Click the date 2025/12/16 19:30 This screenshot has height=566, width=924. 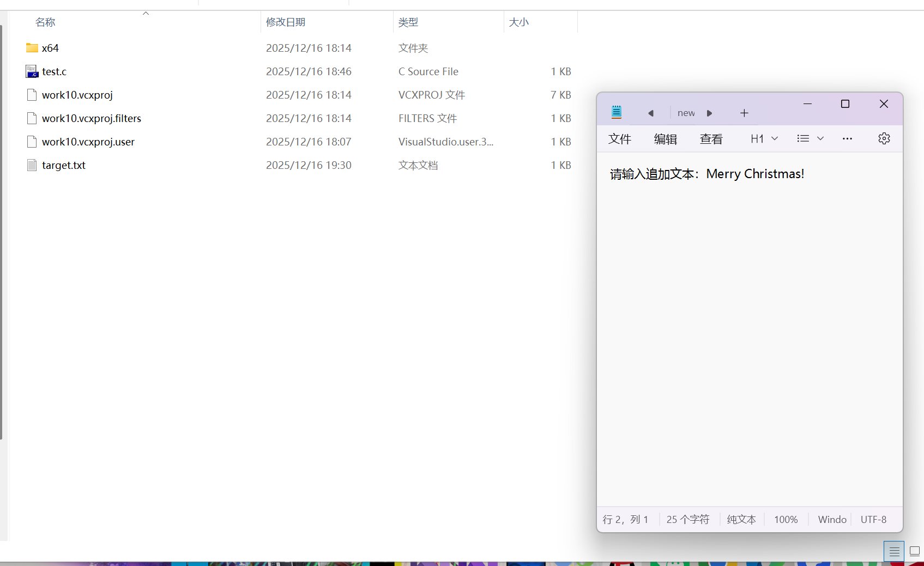pos(309,165)
